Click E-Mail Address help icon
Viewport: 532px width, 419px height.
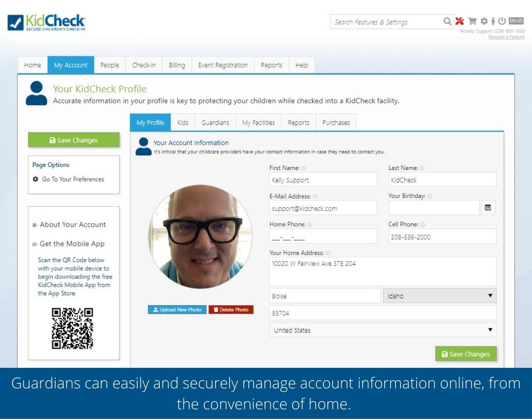(x=315, y=196)
